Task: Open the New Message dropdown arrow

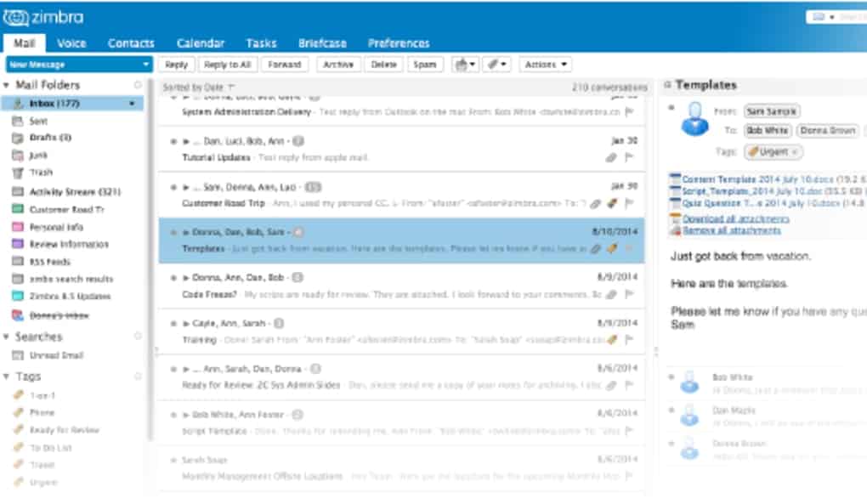Action: tap(145, 65)
